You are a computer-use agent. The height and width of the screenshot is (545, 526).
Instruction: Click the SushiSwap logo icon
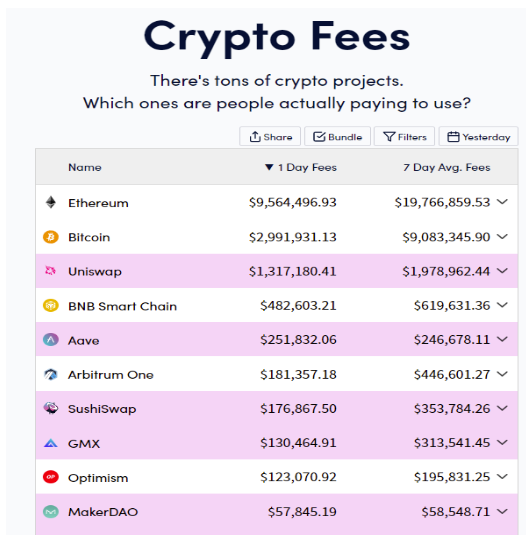coord(51,408)
